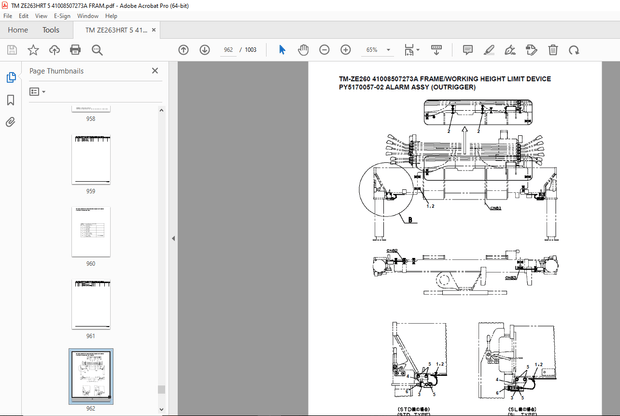Open the View menu
This screenshot has height=416, width=620.
(41, 16)
